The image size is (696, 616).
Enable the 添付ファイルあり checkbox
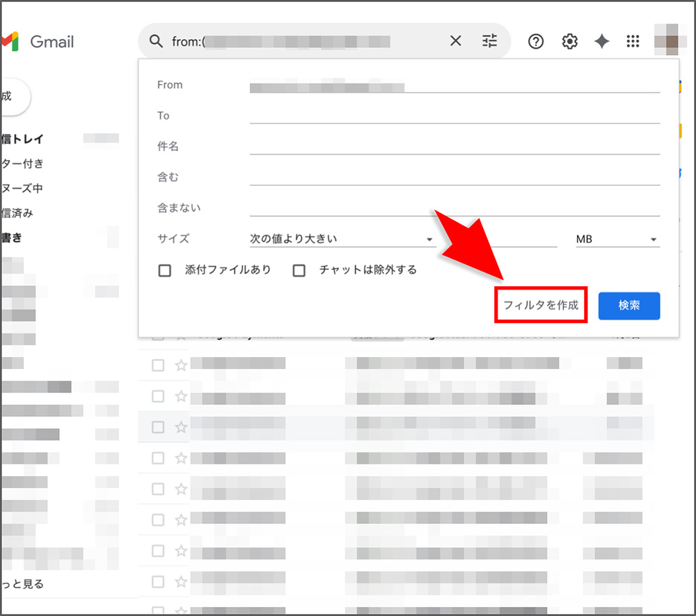165,270
